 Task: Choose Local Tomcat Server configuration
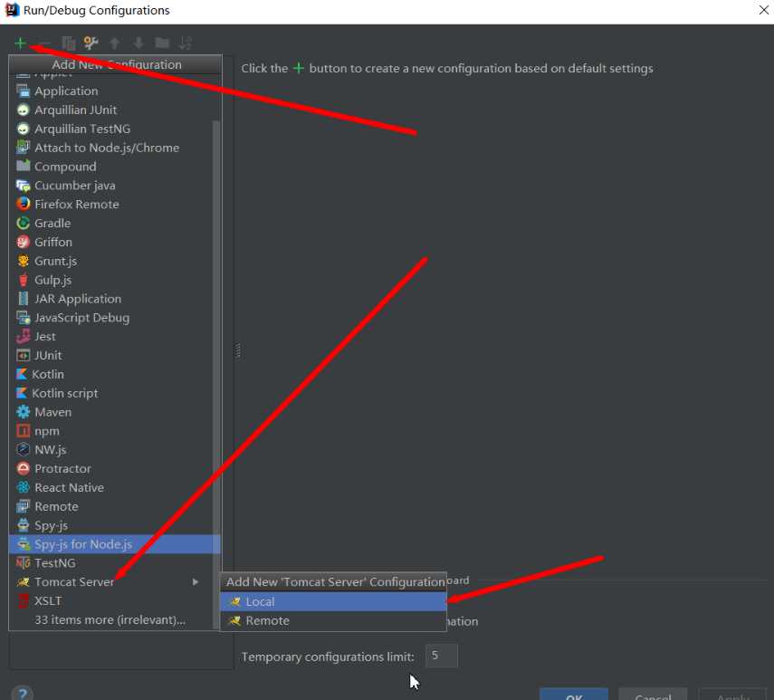333,602
